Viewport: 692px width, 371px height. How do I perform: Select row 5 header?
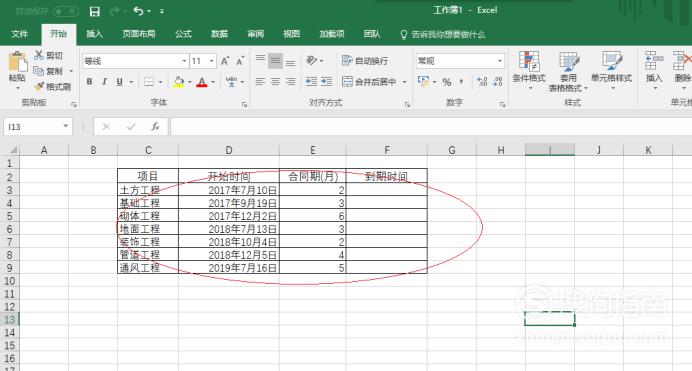9,216
